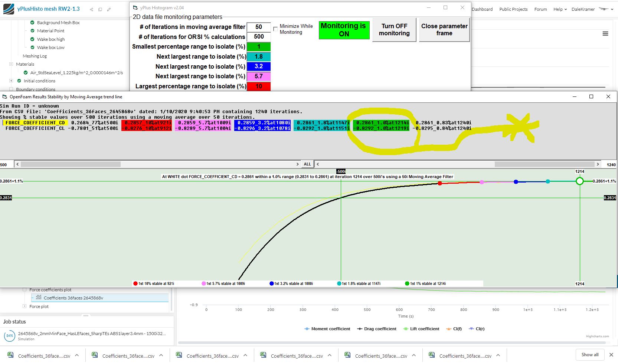Click the green check beside Background Mesh Box
618x364 pixels.
click(x=32, y=23)
